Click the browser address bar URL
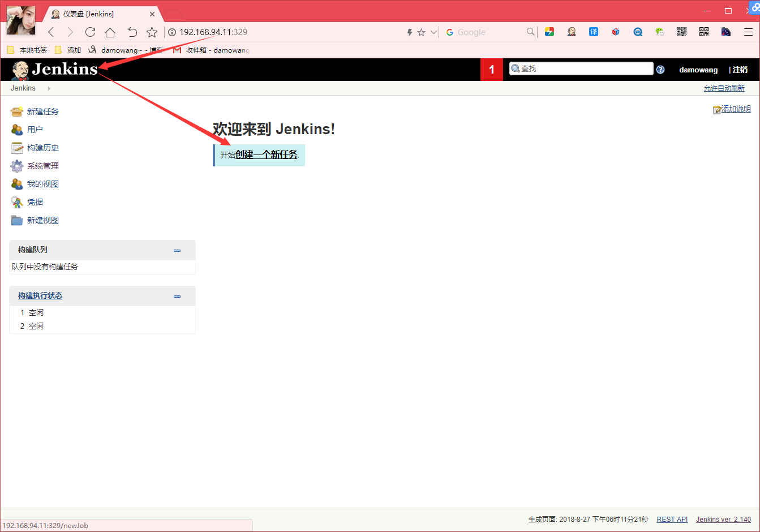Screen dimensions: 760x532 (x=213, y=32)
